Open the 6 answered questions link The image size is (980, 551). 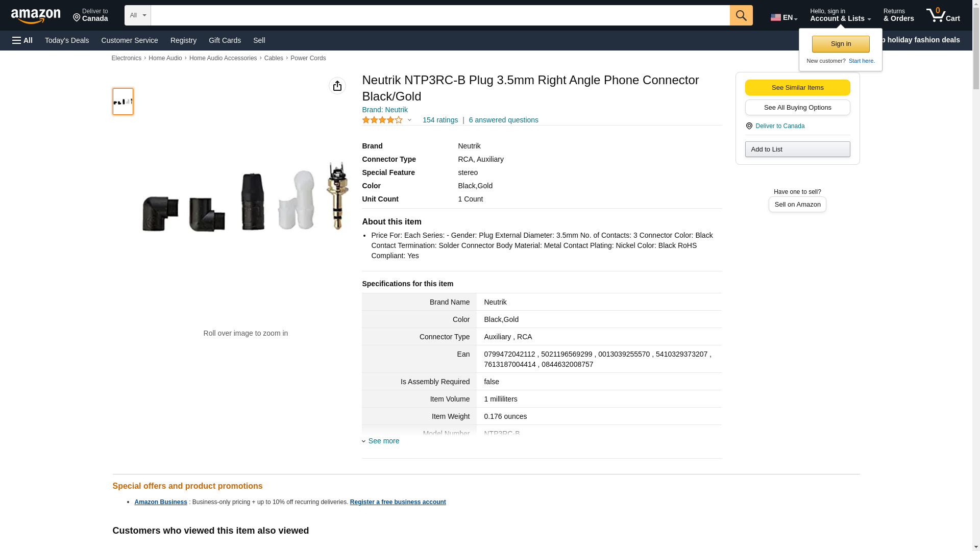(x=503, y=120)
